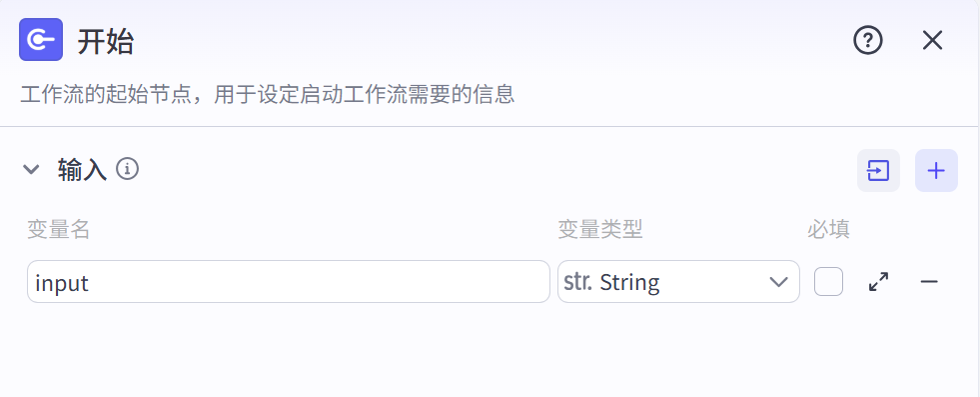Remove the input variable with minus icon
Viewport: 980px width, 397px height.
pos(929,281)
